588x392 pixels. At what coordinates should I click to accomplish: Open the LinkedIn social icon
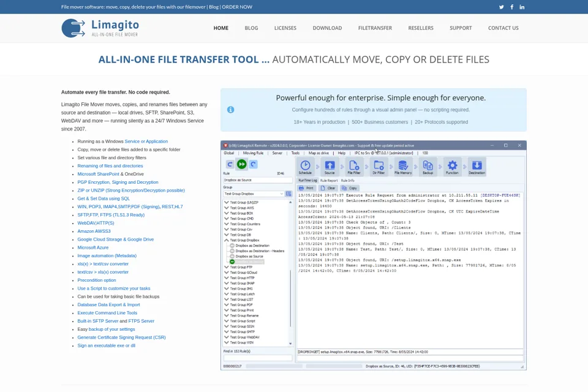click(x=522, y=7)
